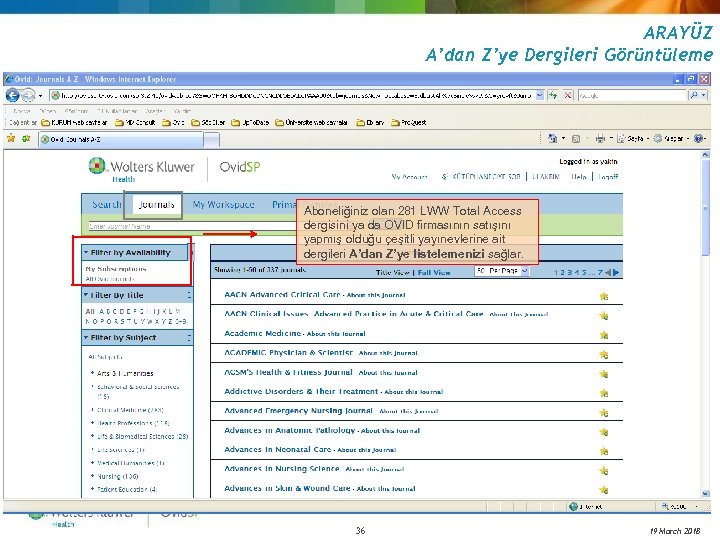Click the red Stop loading icon
720x540 pixels.
(x=568, y=96)
